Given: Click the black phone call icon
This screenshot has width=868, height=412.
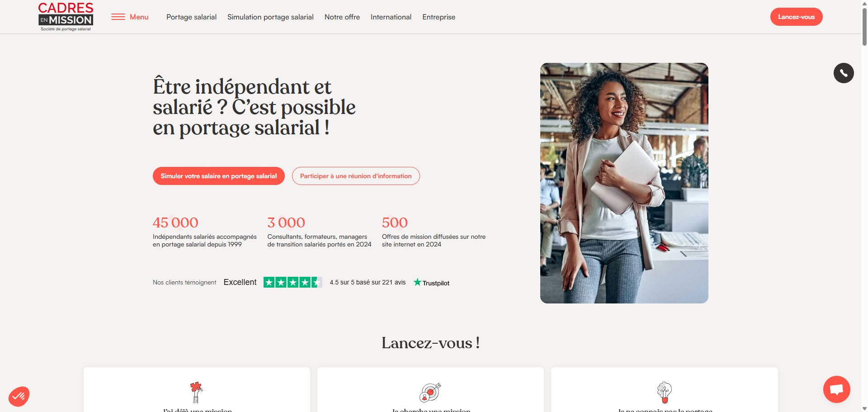Looking at the screenshot, I should pyautogui.click(x=844, y=73).
